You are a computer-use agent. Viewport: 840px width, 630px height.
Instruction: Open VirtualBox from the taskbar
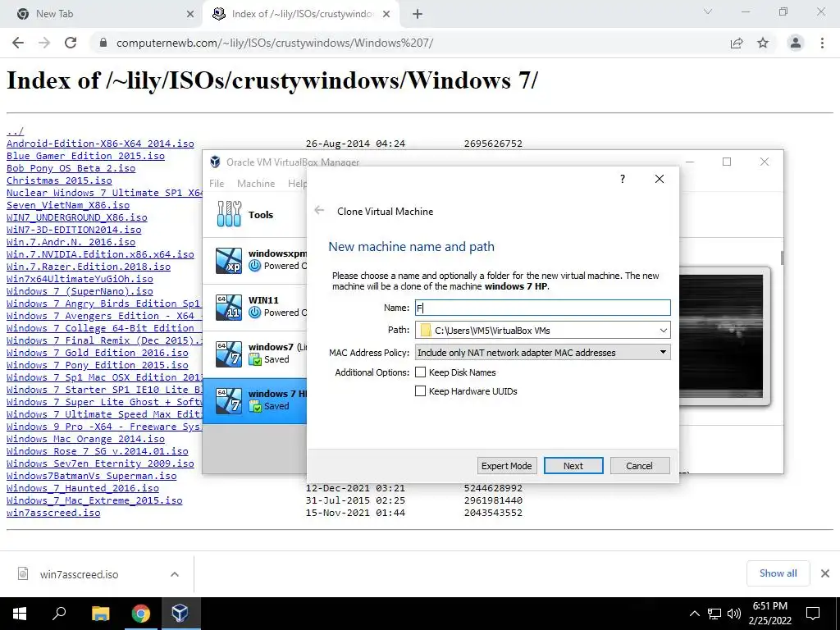tap(180, 614)
